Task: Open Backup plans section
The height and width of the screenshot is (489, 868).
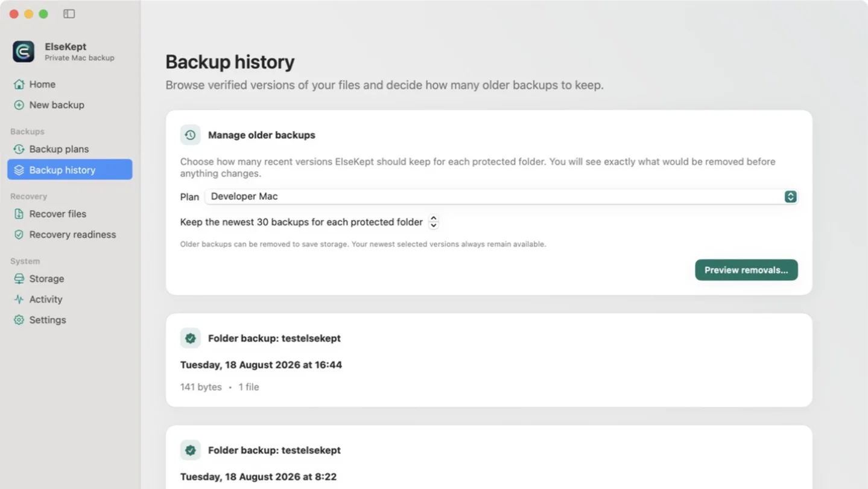Action: pyautogui.click(x=70, y=149)
